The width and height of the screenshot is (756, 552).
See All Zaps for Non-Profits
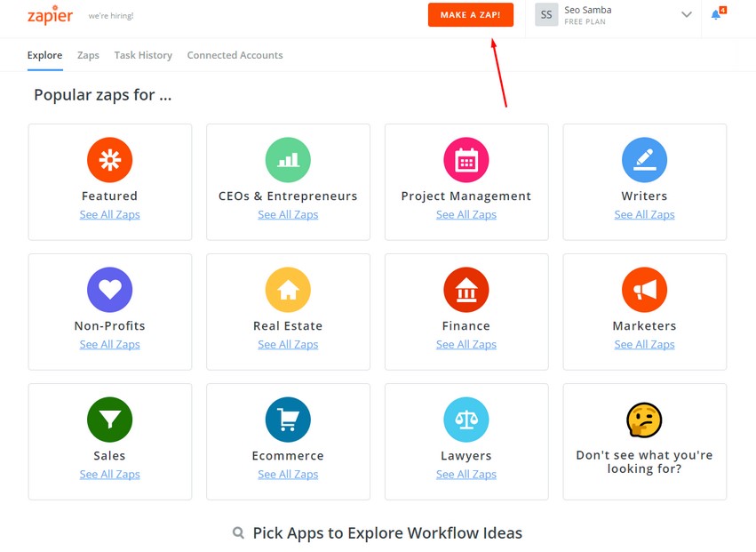[x=110, y=345]
